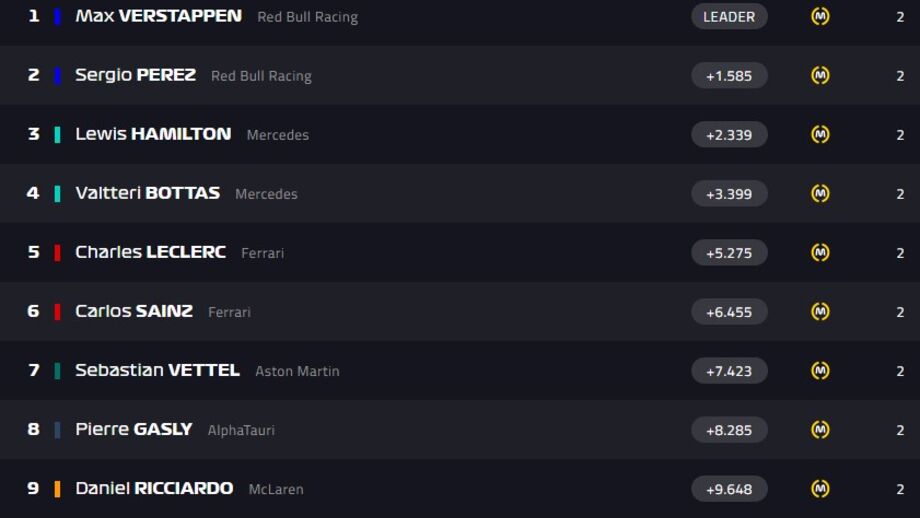Image resolution: width=920 pixels, height=518 pixels.
Task: Click Vettel's yellow medium tyre icon
Action: 820,370
